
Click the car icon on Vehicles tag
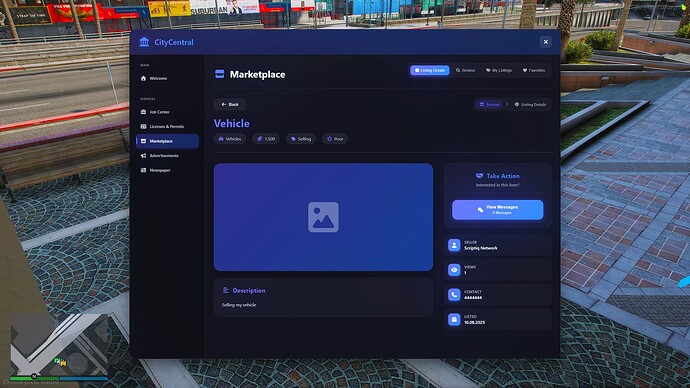pyautogui.click(x=221, y=139)
